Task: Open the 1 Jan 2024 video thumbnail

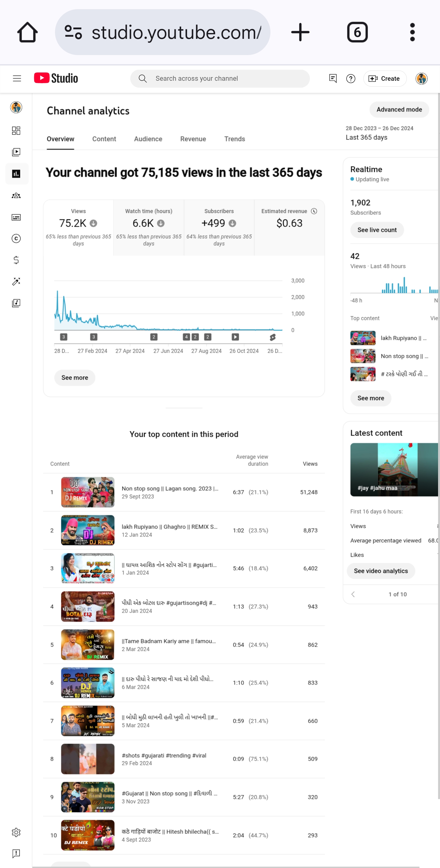Action: pyautogui.click(x=87, y=568)
